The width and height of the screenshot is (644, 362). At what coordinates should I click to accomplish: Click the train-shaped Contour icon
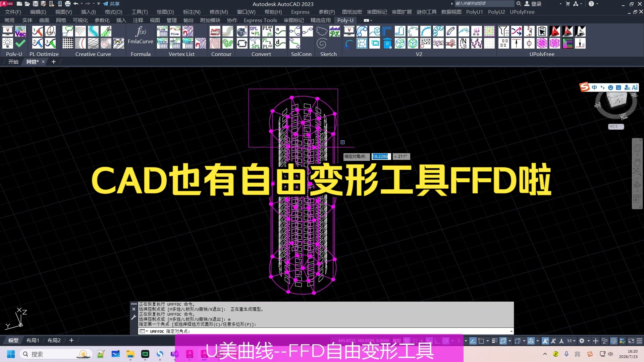tap(215, 31)
